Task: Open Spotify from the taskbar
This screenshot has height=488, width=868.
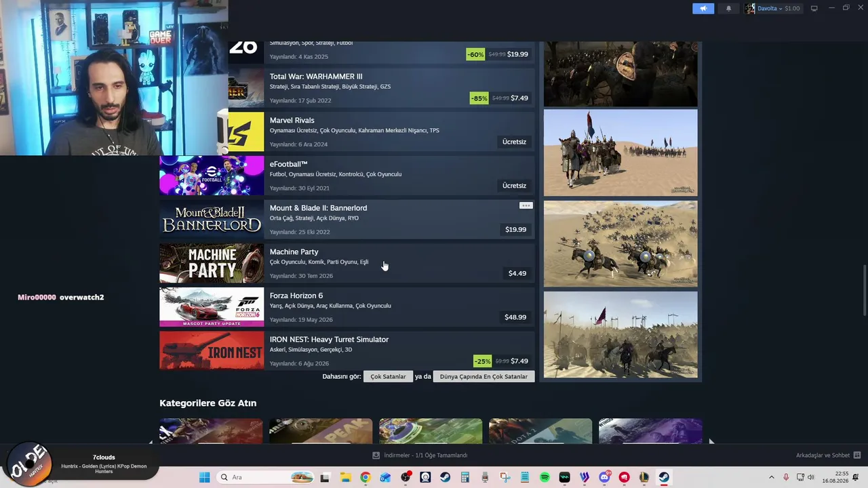Action: 545,477
